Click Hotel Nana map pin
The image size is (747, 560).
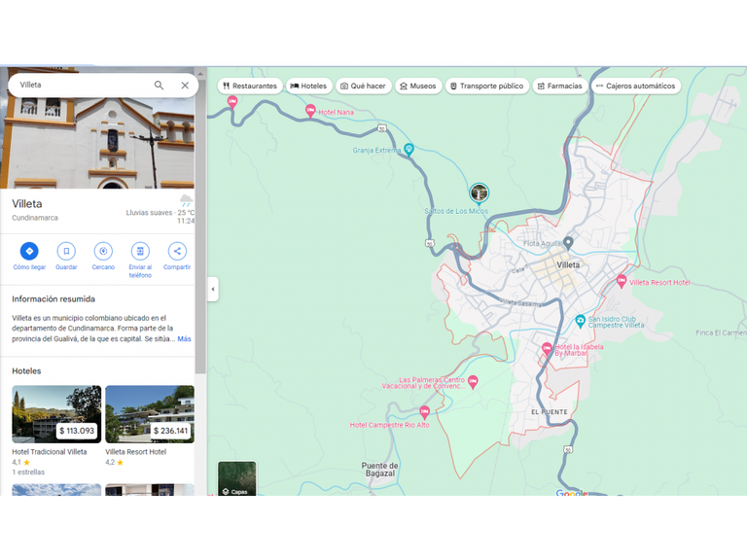pyautogui.click(x=310, y=111)
